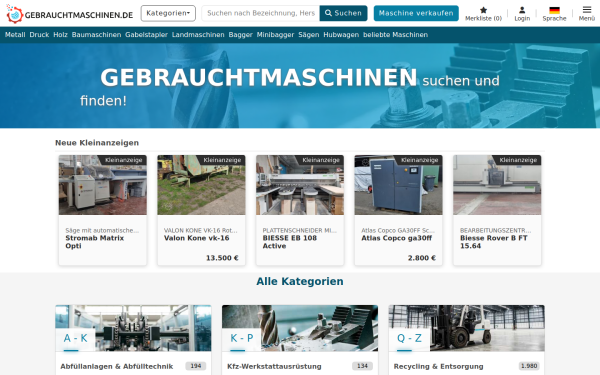Click 'Säge mit automatische...' subtitle
This screenshot has height=375, width=600.
102,230
